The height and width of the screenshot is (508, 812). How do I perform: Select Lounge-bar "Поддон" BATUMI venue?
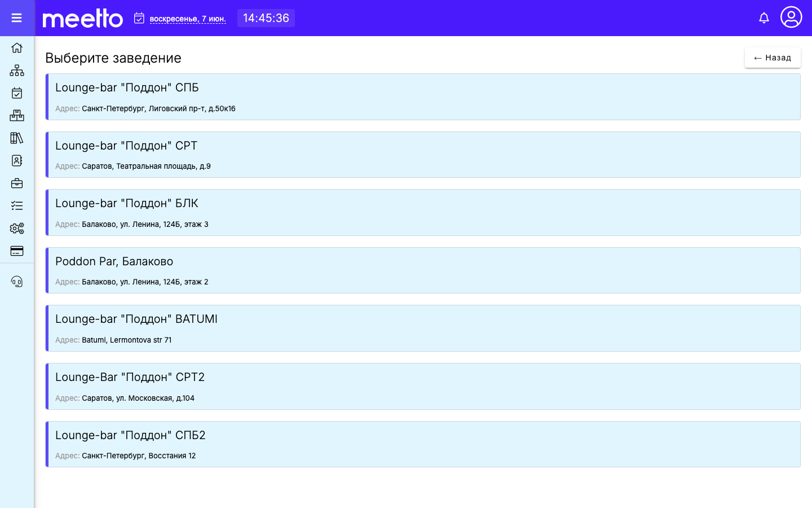tap(423, 329)
